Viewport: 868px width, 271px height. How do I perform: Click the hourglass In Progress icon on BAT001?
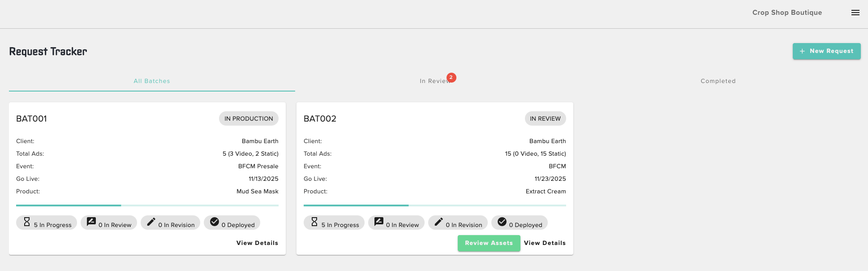tap(26, 222)
